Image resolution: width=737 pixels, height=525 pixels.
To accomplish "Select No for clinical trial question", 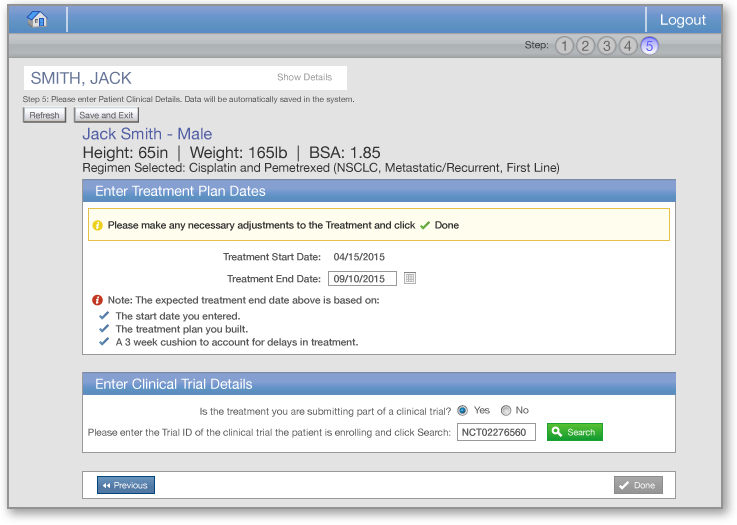I will pyautogui.click(x=506, y=410).
